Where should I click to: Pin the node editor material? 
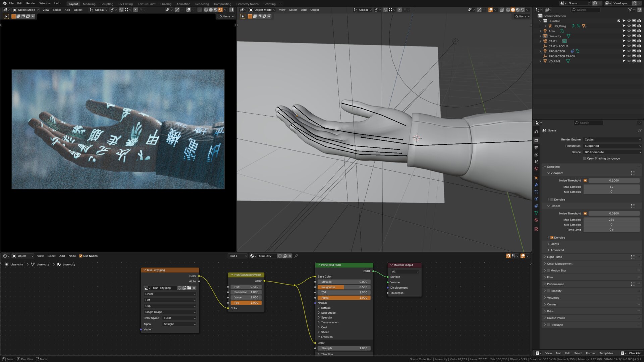[296, 256]
